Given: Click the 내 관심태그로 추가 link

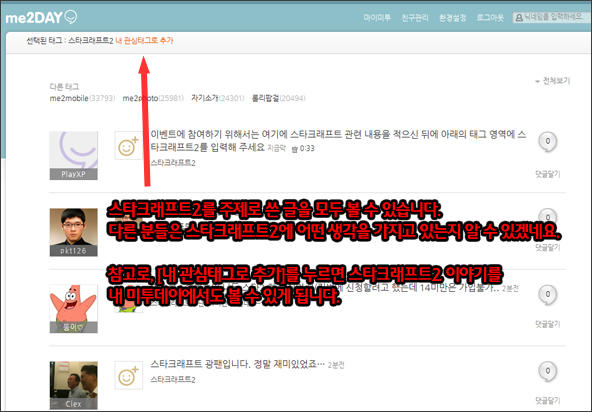Looking at the screenshot, I should click(144, 40).
